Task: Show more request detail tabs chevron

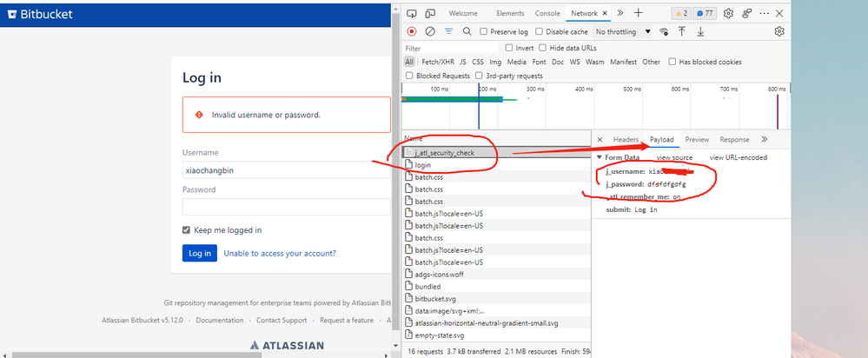Action: (x=765, y=139)
